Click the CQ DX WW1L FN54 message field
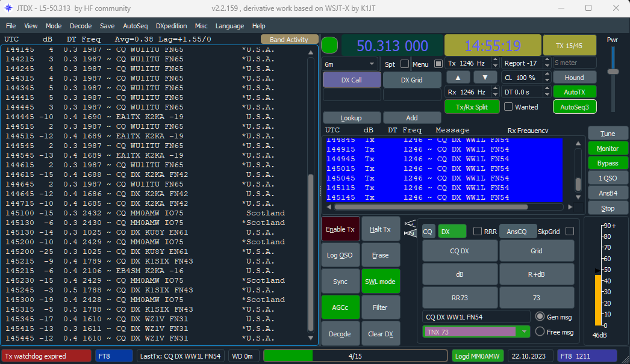Screen dimensions: 630x364 click(x=476, y=317)
